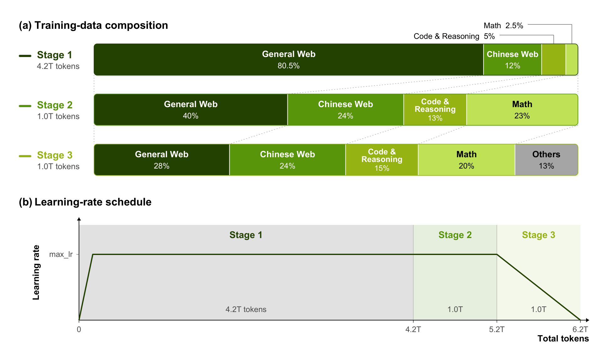
Task: Click the Stage 2 legend label
Action: click(x=55, y=105)
